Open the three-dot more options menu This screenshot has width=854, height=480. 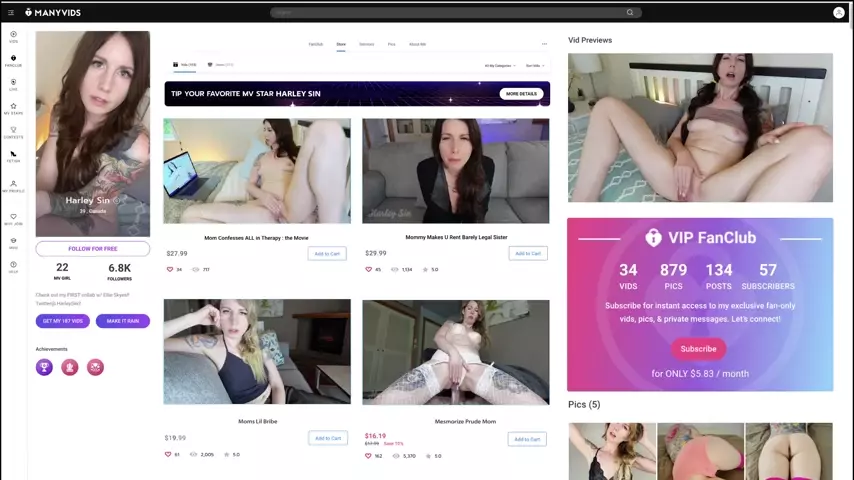click(x=544, y=44)
